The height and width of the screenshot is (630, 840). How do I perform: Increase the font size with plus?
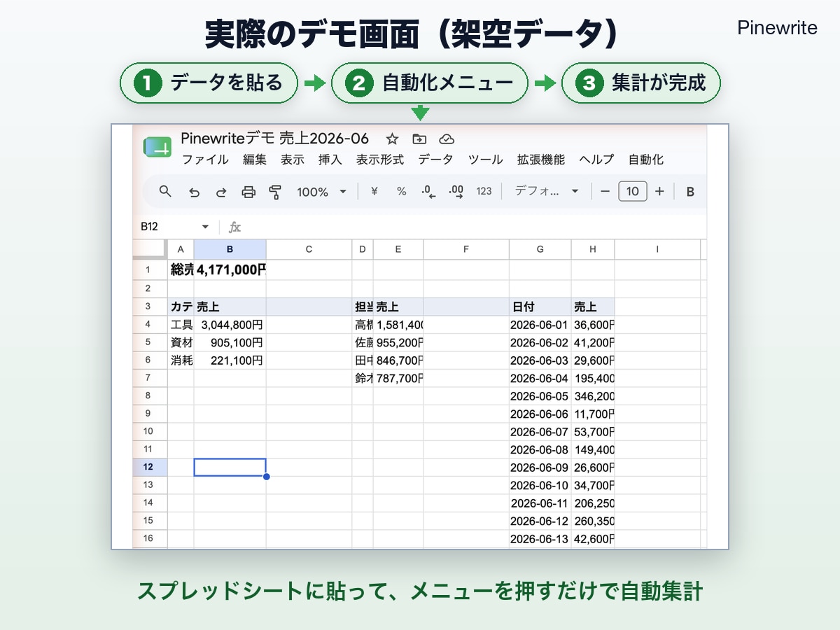[x=659, y=191]
